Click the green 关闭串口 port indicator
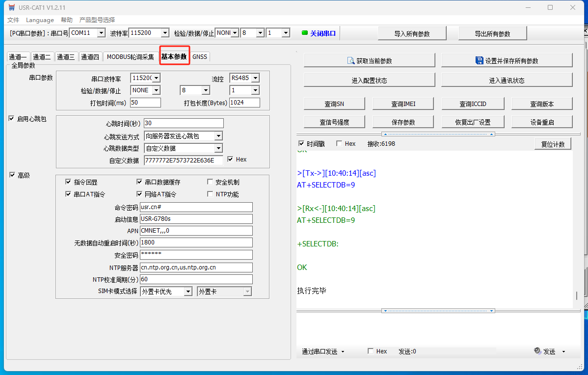 click(304, 33)
